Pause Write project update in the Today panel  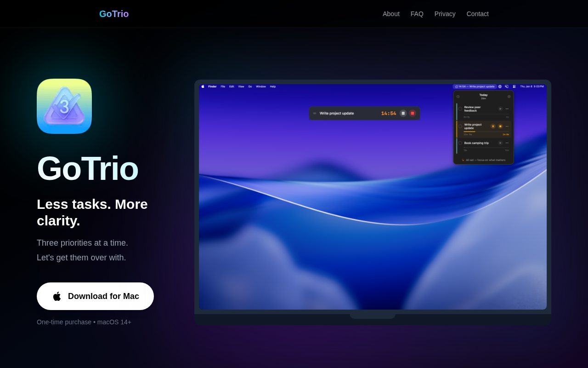point(493,126)
